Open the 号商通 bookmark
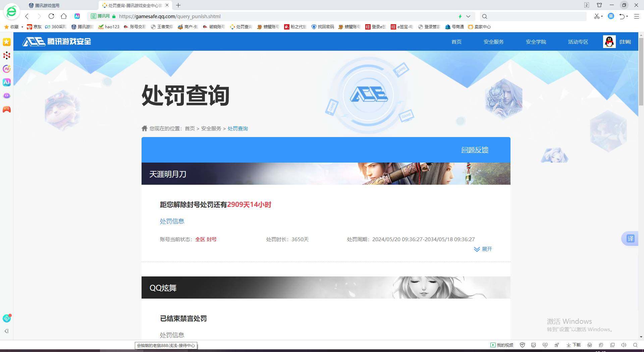The image size is (644, 352). (x=454, y=27)
